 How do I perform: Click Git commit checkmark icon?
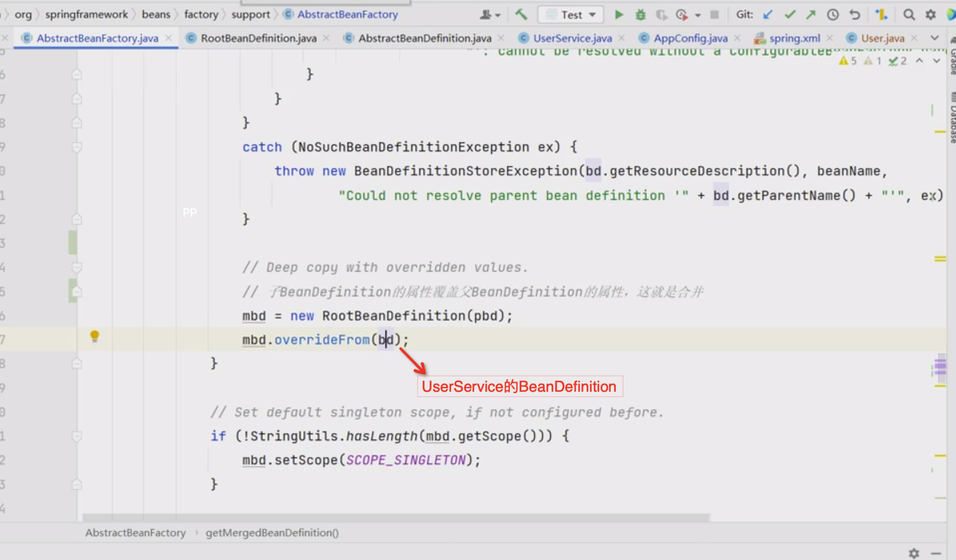(x=790, y=15)
